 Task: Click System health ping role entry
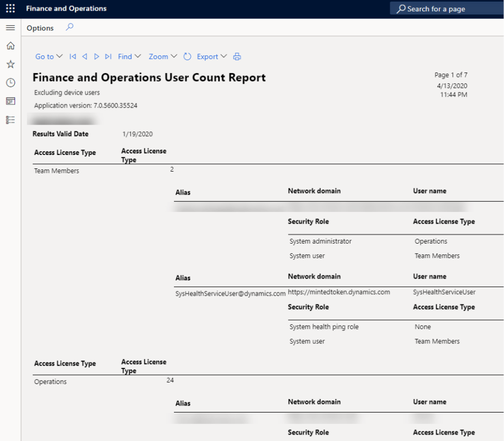(324, 327)
